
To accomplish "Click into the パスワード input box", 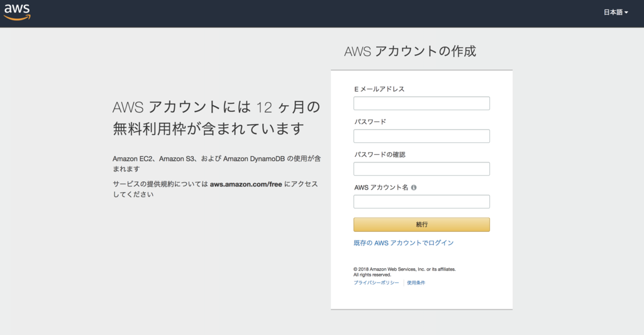I will [421, 136].
